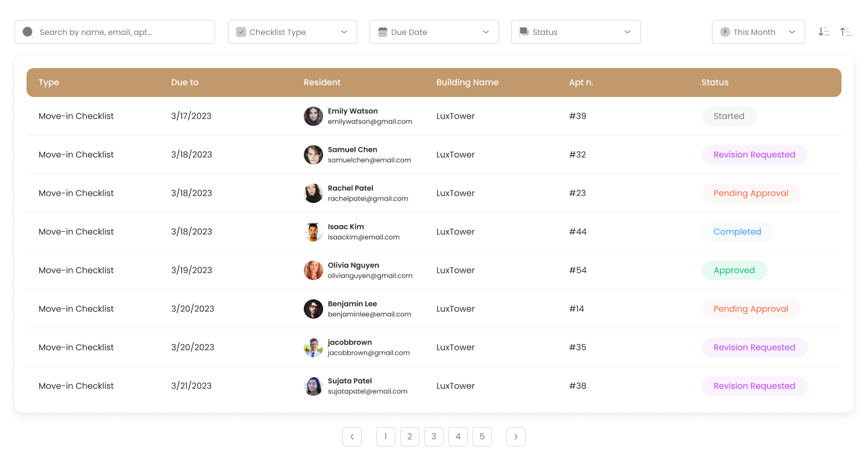Click the Status column header
The image size is (868, 471).
(x=715, y=82)
